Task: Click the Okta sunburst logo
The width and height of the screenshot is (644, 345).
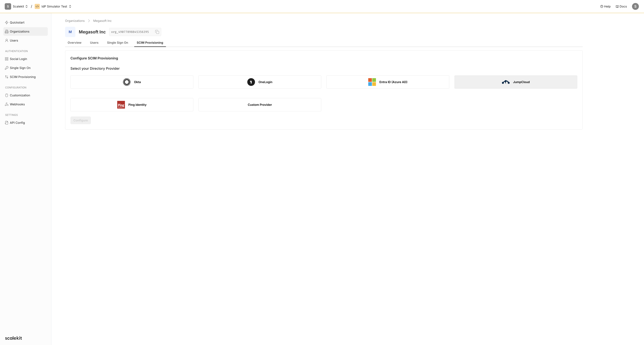Action: coord(127,82)
